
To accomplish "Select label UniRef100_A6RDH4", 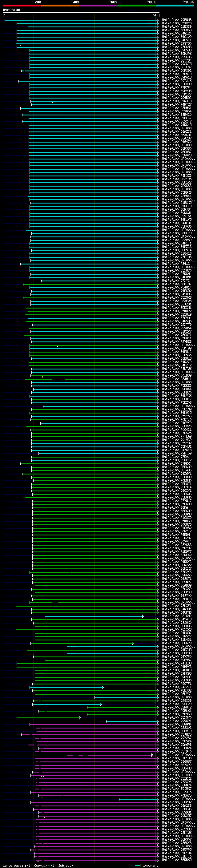I will (x=177, y=535).
